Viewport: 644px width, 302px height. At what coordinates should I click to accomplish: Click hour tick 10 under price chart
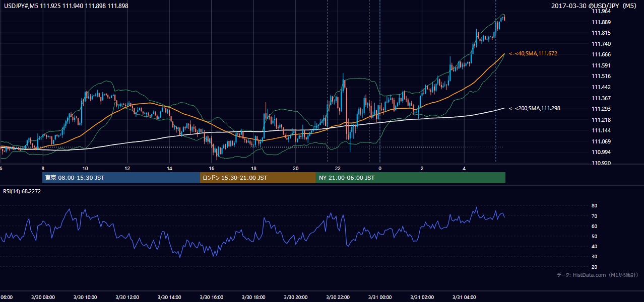coord(85,169)
